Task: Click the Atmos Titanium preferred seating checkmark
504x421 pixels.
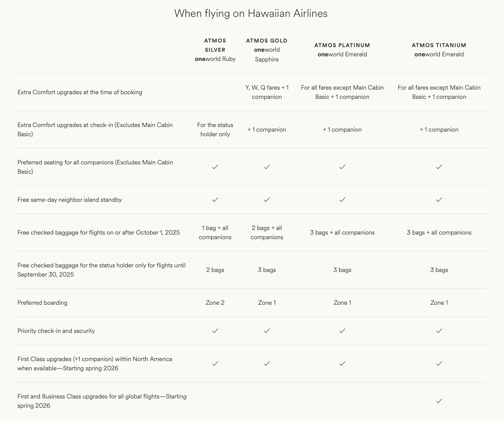Action: [439, 167]
